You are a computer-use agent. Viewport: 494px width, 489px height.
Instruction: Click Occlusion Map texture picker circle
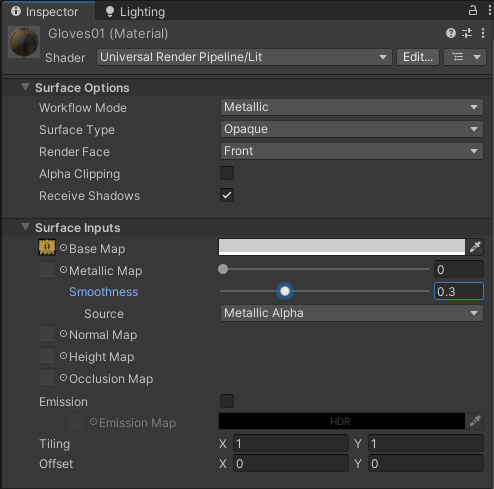click(x=63, y=378)
